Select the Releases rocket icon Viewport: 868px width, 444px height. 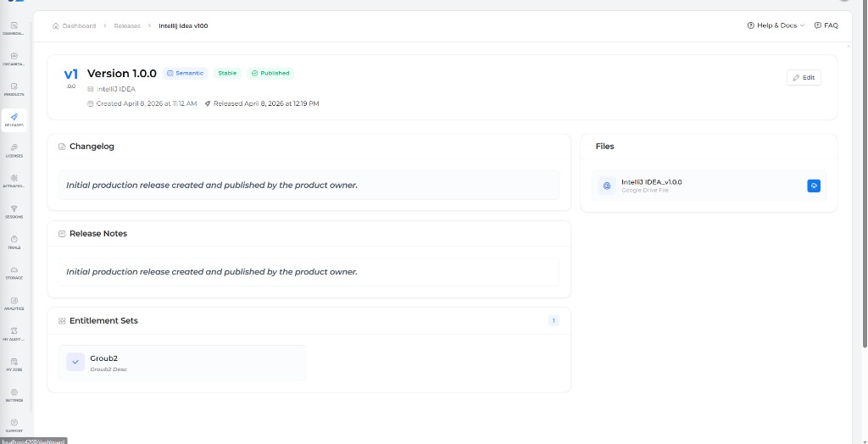pos(14,119)
